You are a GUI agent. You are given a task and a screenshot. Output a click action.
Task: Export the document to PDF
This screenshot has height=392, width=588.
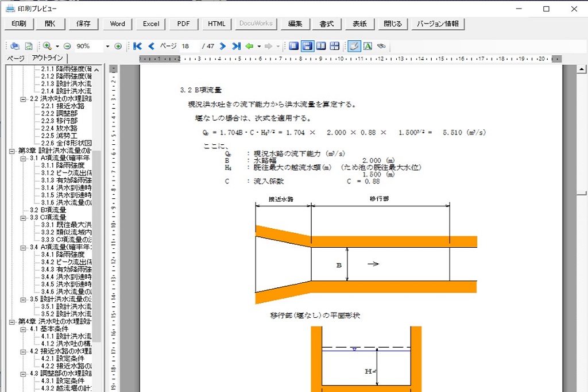coord(183,24)
